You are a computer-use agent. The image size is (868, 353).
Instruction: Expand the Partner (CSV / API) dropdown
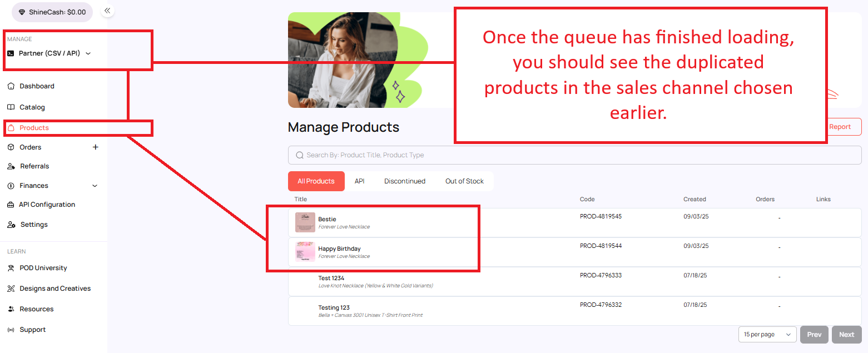[x=88, y=53]
